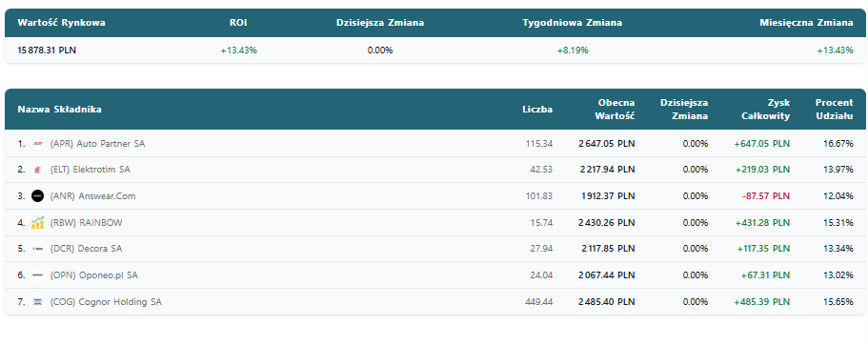This screenshot has width=868, height=345.
Task: Click the 2 485.40 PLN current value
Action: click(607, 302)
